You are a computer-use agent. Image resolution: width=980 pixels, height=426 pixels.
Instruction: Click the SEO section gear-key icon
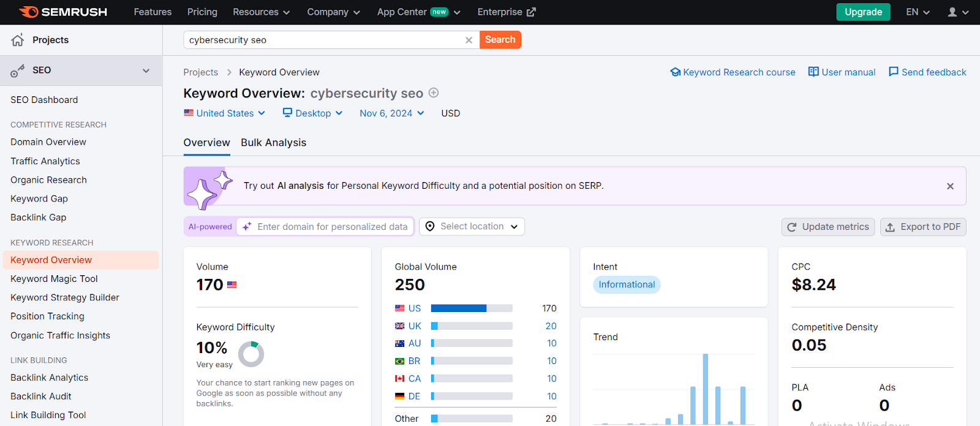(18, 70)
